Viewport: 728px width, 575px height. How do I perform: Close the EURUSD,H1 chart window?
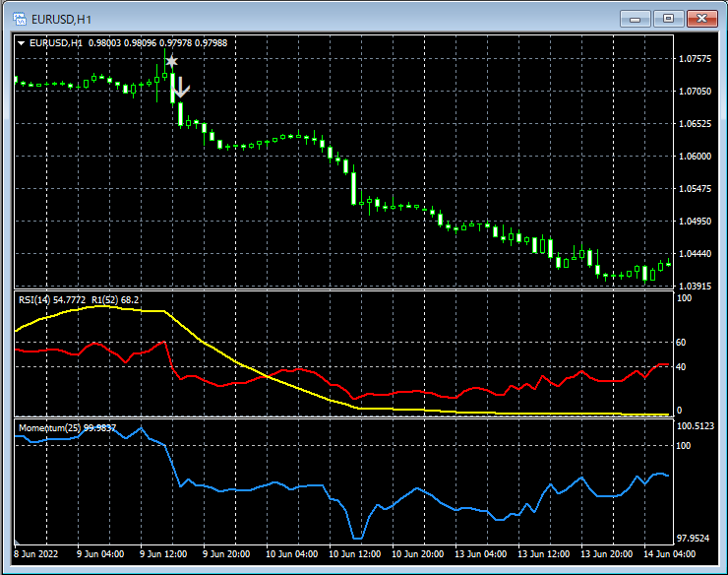(x=702, y=18)
